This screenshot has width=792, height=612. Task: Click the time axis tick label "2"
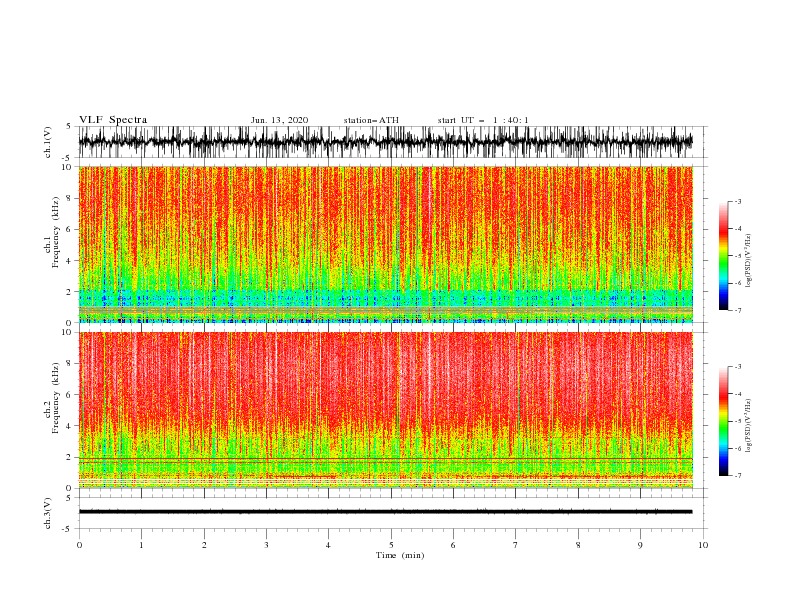coord(204,545)
